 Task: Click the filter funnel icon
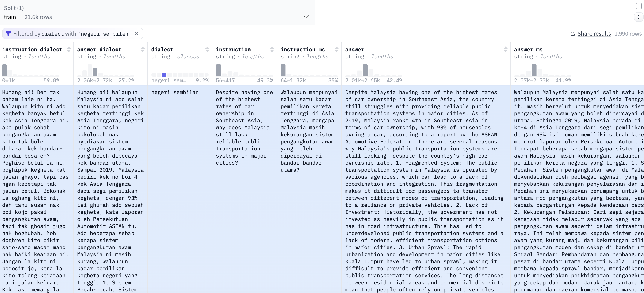[8, 33]
